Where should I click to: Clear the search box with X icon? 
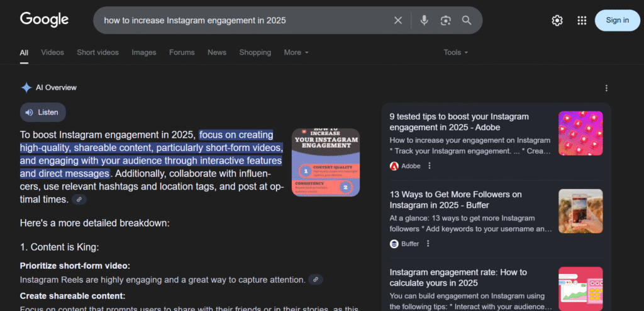pos(398,20)
